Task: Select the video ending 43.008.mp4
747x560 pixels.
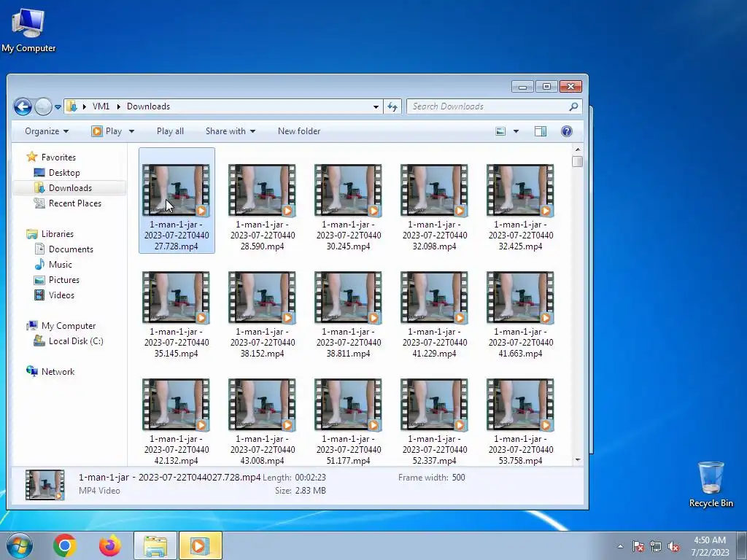Action: 262,421
